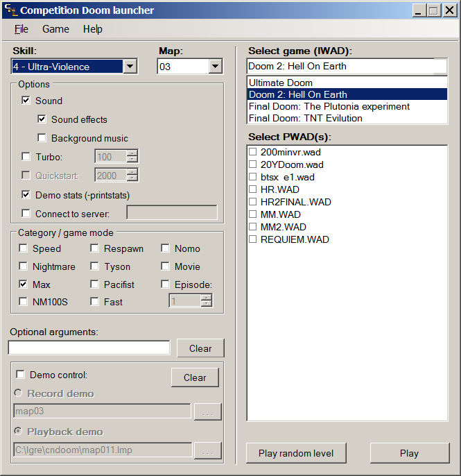Open the Select game IWAD combo box

pyautogui.click(x=347, y=67)
